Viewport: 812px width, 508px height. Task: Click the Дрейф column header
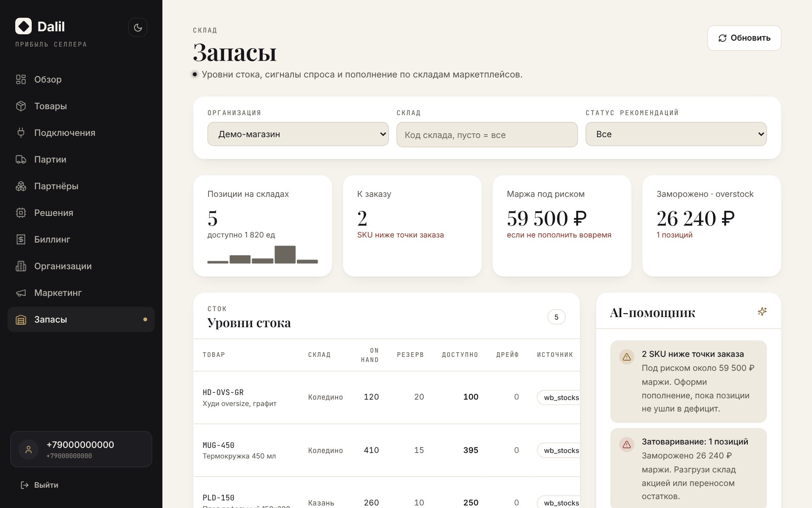coord(507,355)
